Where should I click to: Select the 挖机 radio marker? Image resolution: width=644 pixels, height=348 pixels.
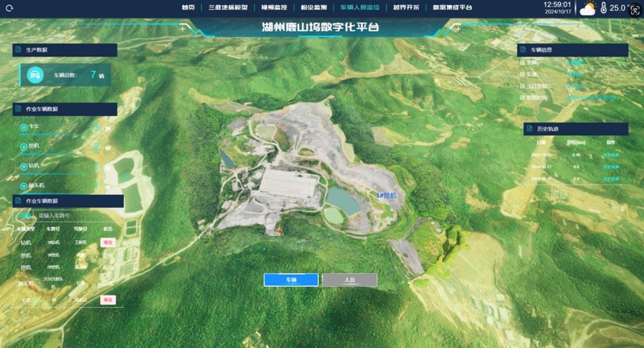coord(24,147)
